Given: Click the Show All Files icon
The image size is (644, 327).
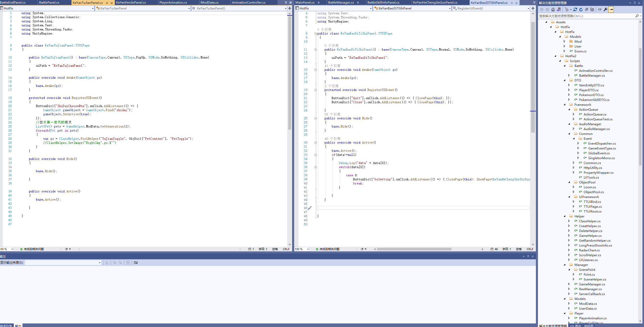Looking at the screenshot, I should (592, 9).
